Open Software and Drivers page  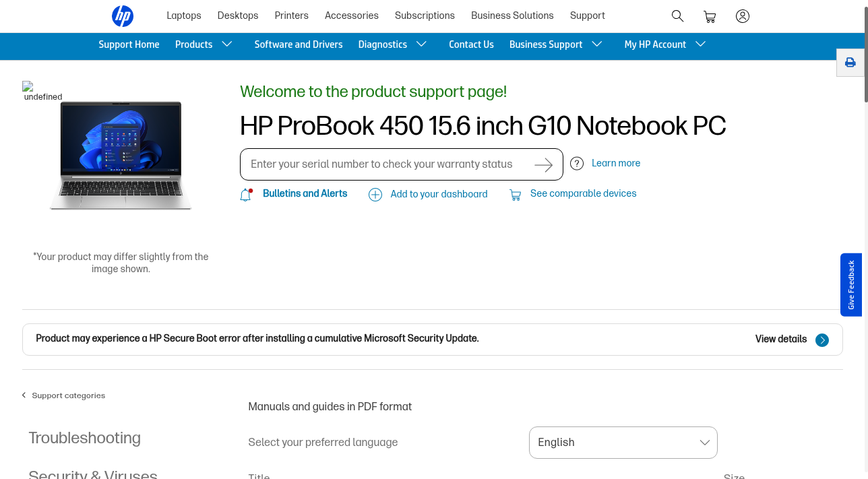[x=299, y=44]
